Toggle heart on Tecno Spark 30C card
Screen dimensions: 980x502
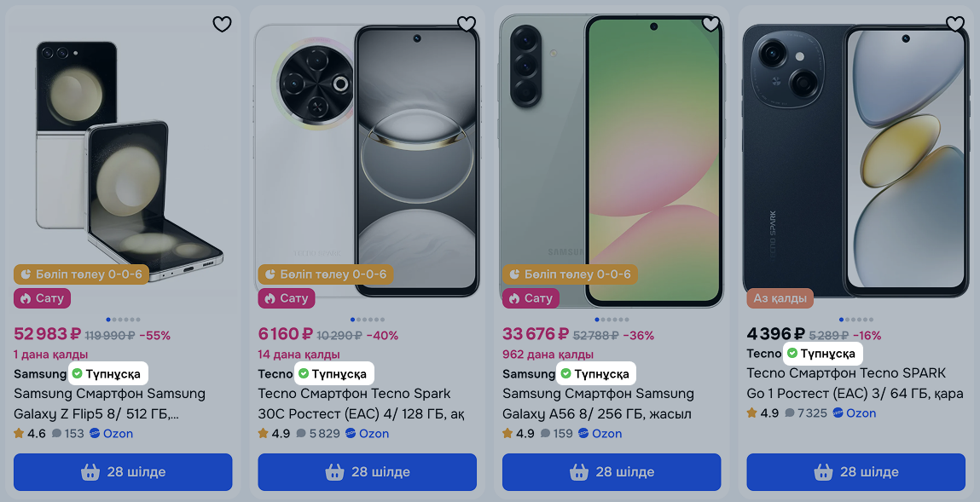(x=467, y=24)
